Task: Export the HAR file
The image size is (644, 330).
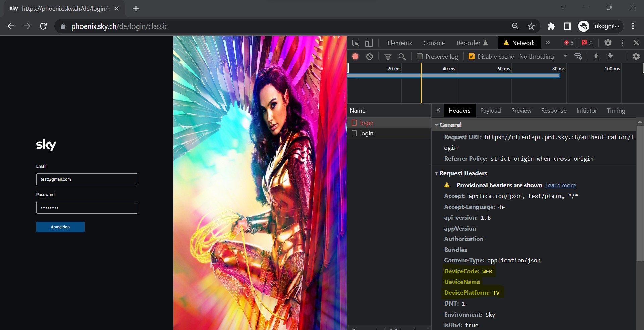Action: click(x=610, y=56)
